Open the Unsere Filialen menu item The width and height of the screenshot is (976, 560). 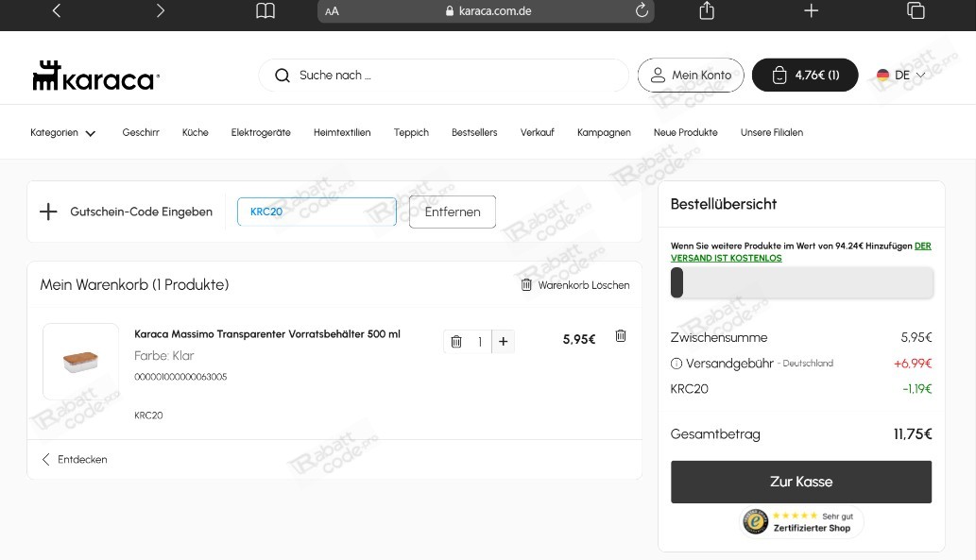(x=772, y=132)
